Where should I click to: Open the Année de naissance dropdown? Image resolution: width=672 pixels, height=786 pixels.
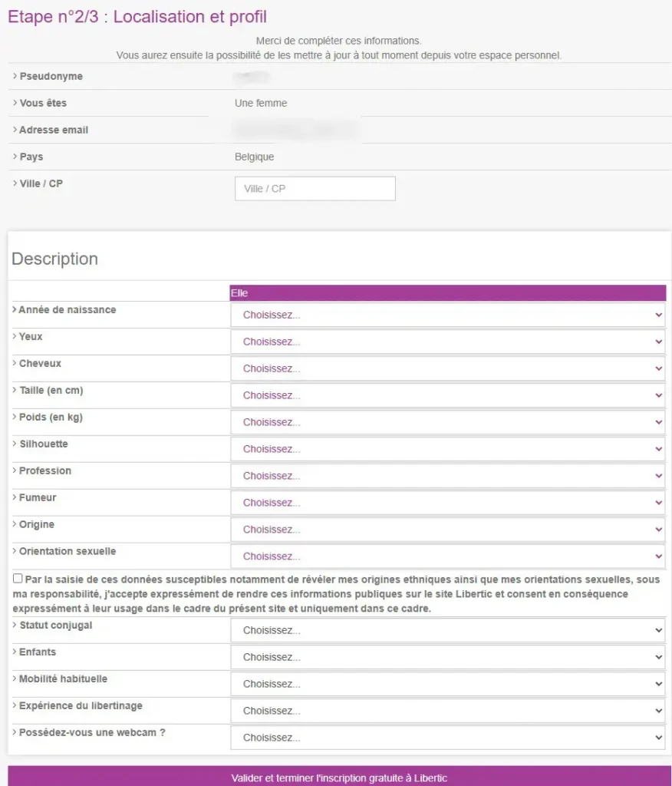pos(447,315)
